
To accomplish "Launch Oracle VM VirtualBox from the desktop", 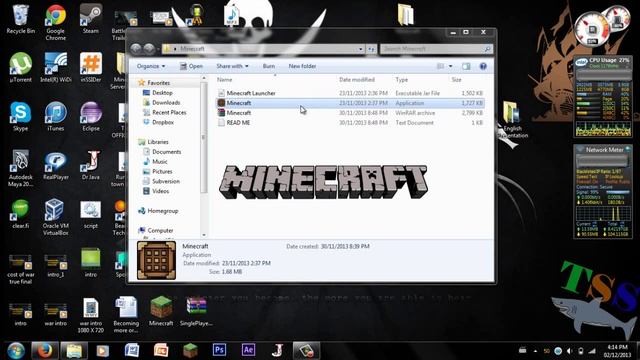I will (56, 217).
